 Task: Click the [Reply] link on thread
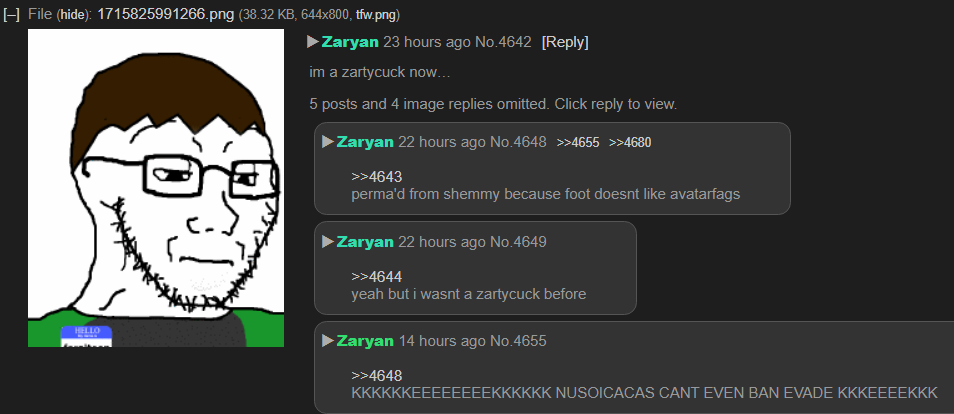click(x=565, y=42)
